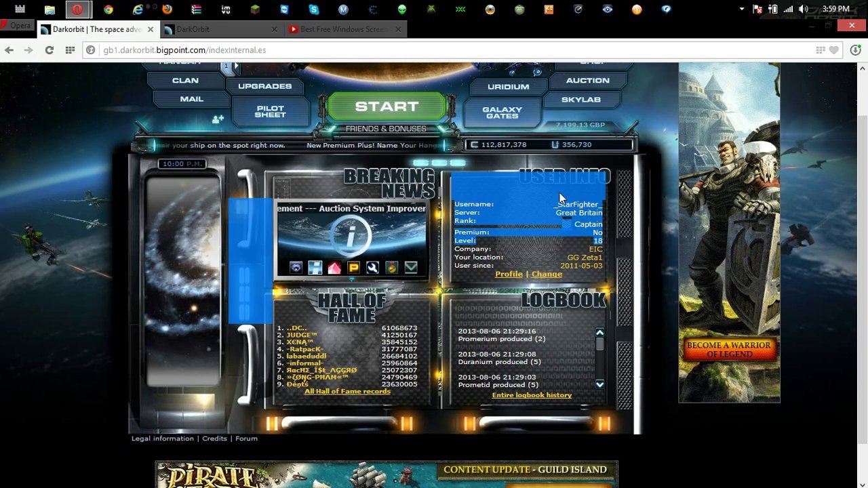This screenshot has width=868, height=488.
Task: Open Internet Explorer from the taskbar
Action: click(138, 9)
